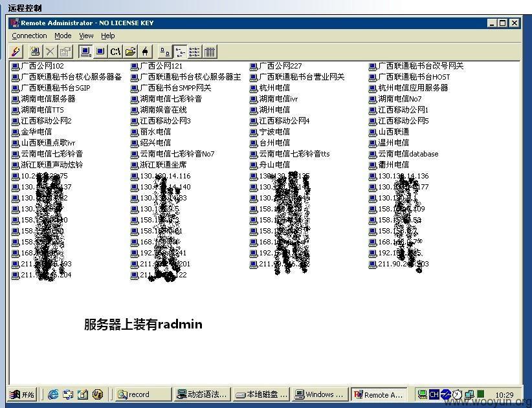Select 广西联通秘书台改号网关 entry
Screen dimensions: 532x408
(x=416, y=66)
